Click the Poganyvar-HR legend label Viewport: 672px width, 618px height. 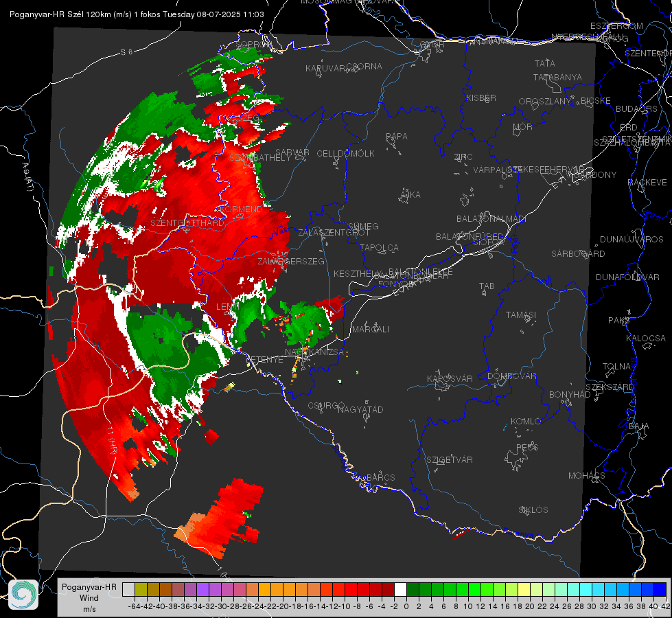pyautogui.click(x=89, y=587)
